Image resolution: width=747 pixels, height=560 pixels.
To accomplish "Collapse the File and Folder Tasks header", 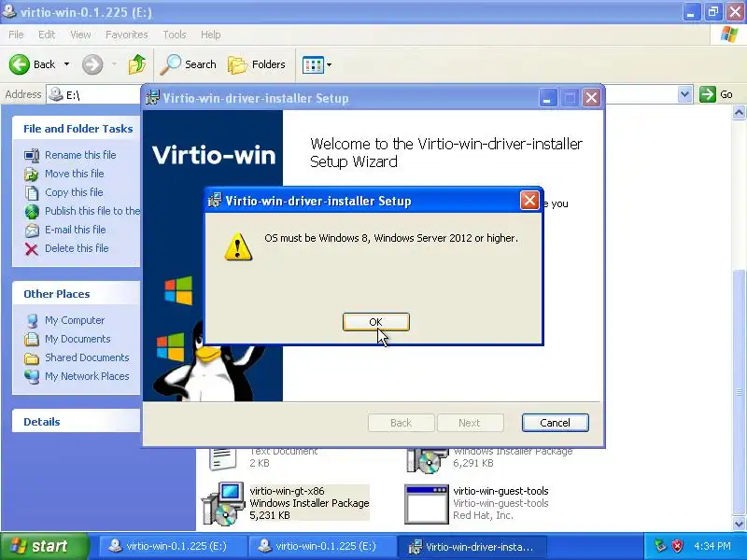I will [x=77, y=129].
